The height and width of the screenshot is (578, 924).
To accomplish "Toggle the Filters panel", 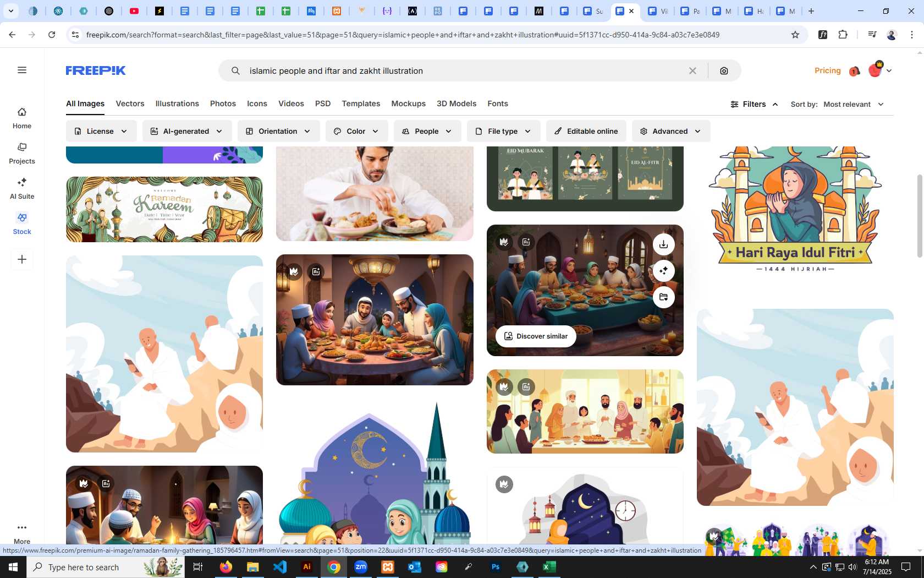I will click(x=754, y=104).
